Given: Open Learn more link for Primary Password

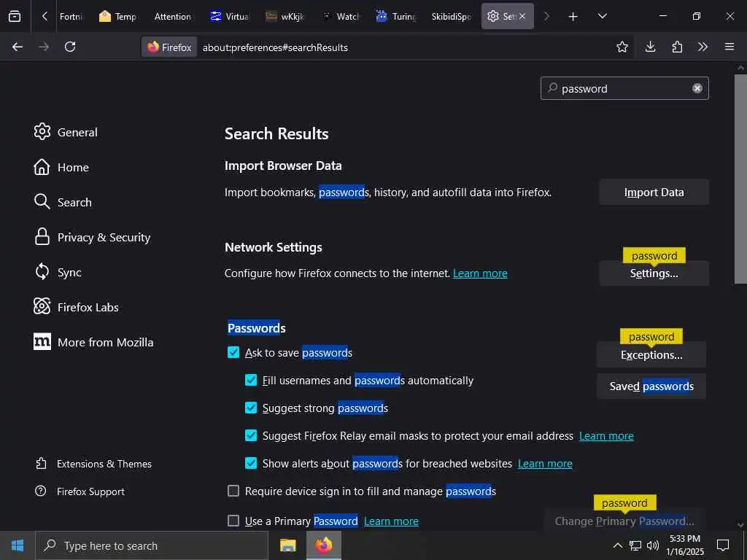Looking at the screenshot, I should (391, 521).
